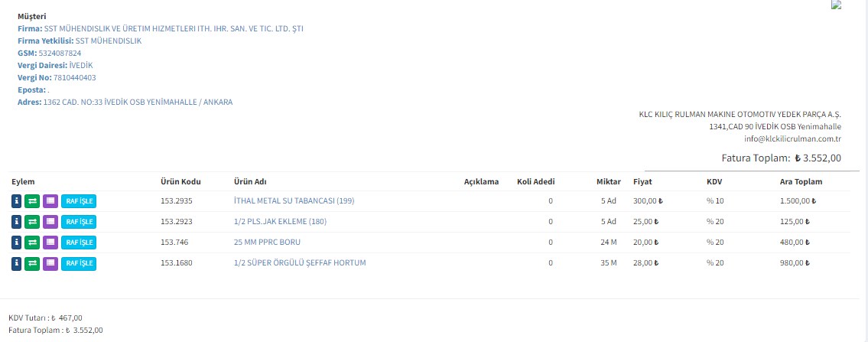Hit green swap icon on ŞEFFAF HORTUM row
Image resolution: width=868 pixels, height=342 pixels.
tap(33, 263)
